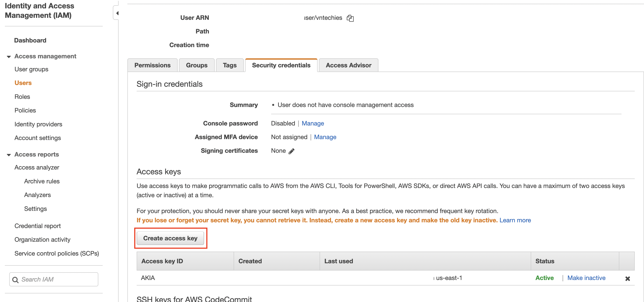Click the magnifier icon in Search IAM
Viewport: 644px width, 302px height.
(x=15, y=280)
